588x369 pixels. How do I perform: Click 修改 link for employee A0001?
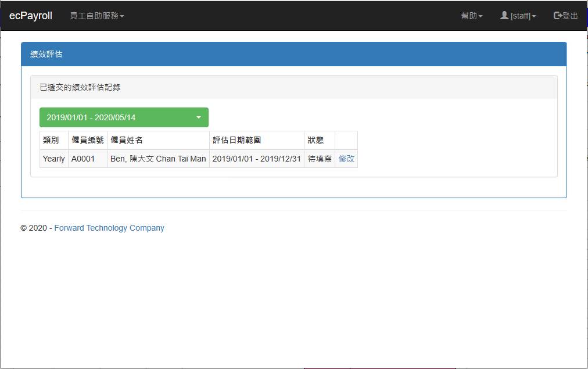coord(346,159)
